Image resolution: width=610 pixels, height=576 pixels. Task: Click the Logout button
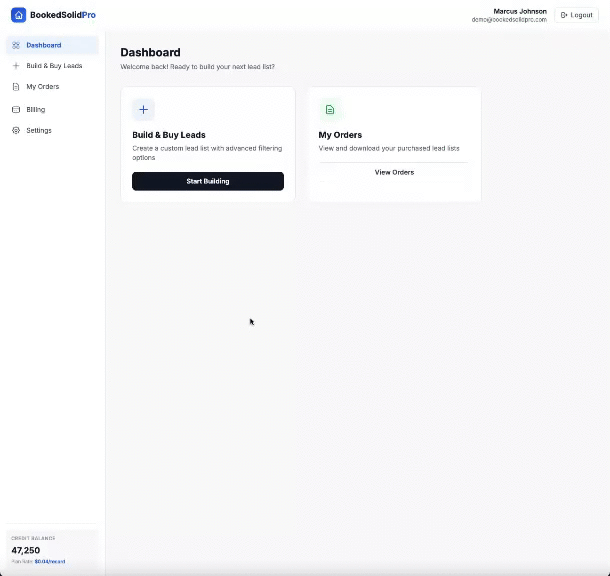[x=577, y=15]
